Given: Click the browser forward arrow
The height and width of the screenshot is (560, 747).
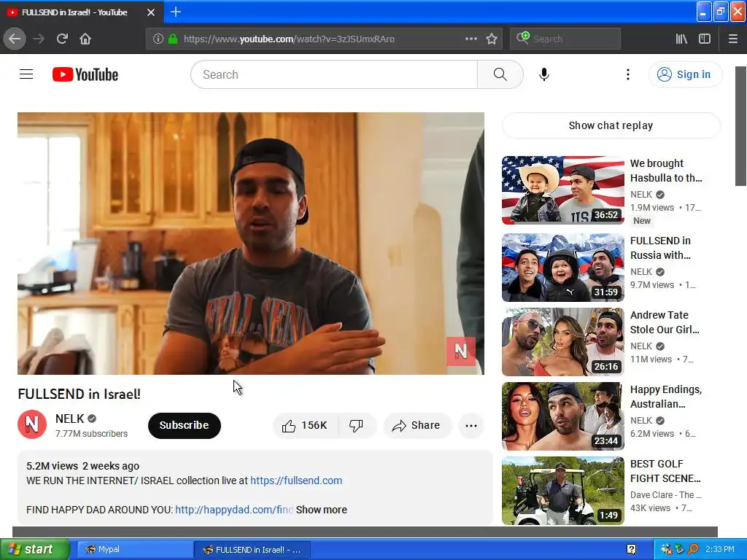Looking at the screenshot, I should pos(39,39).
